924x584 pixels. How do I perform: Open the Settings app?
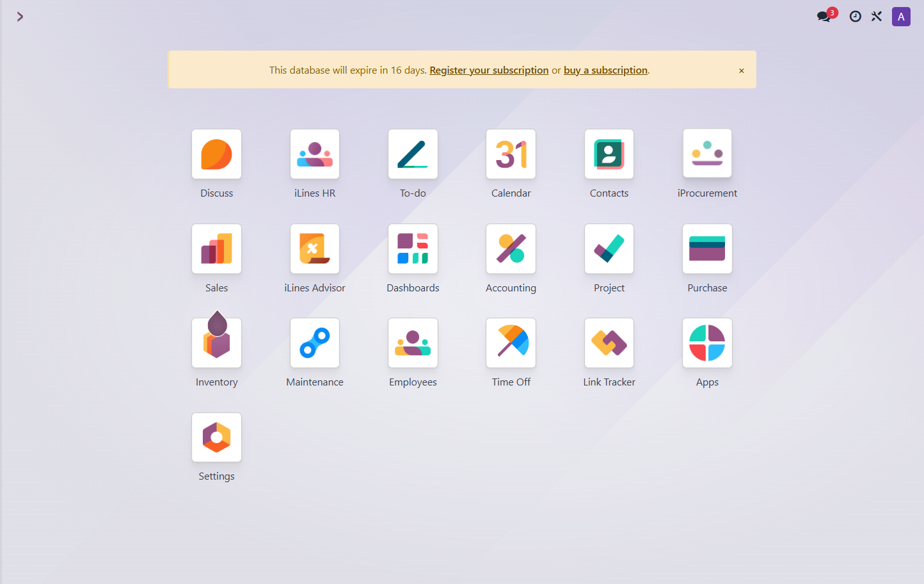[x=216, y=437]
